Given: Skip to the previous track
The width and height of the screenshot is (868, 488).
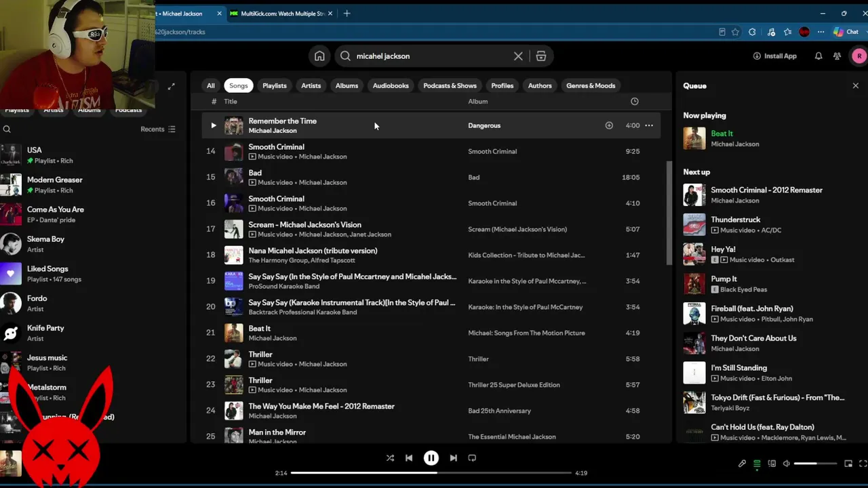Looking at the screenshot, I should [x=409, y=458].
